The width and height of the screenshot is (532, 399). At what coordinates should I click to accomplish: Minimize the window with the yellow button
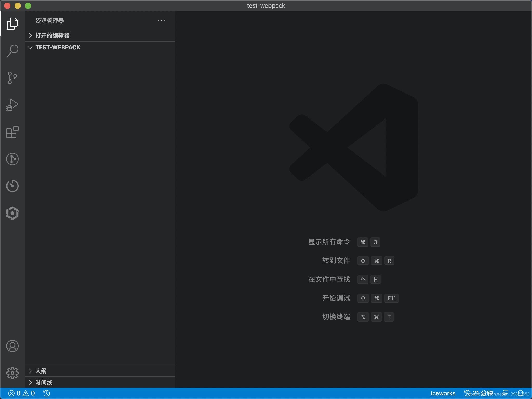coord(18,6)
